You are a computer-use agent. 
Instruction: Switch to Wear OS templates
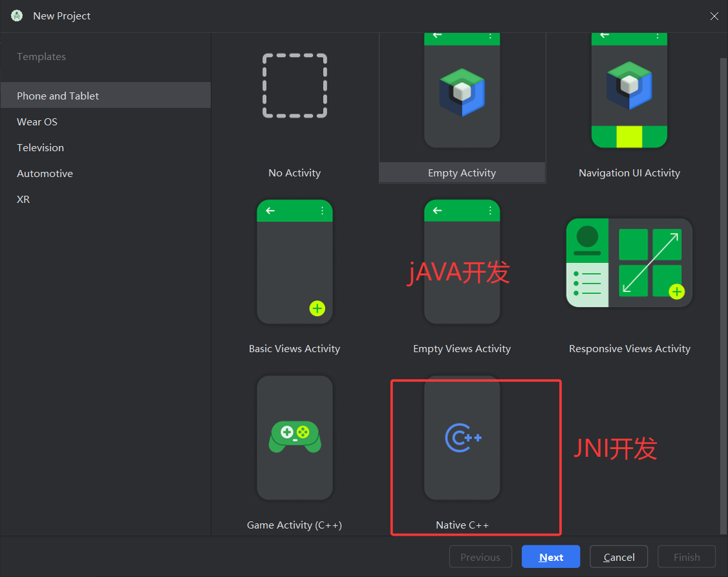pyautogui.click(x=37, y=121)
